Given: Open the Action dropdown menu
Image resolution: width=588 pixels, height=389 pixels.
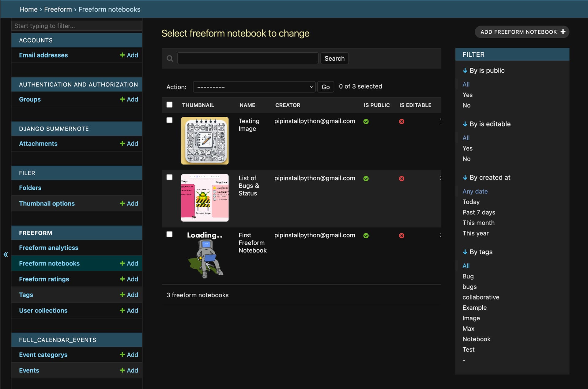Looking at the screenshot, I should pos(254,87).
